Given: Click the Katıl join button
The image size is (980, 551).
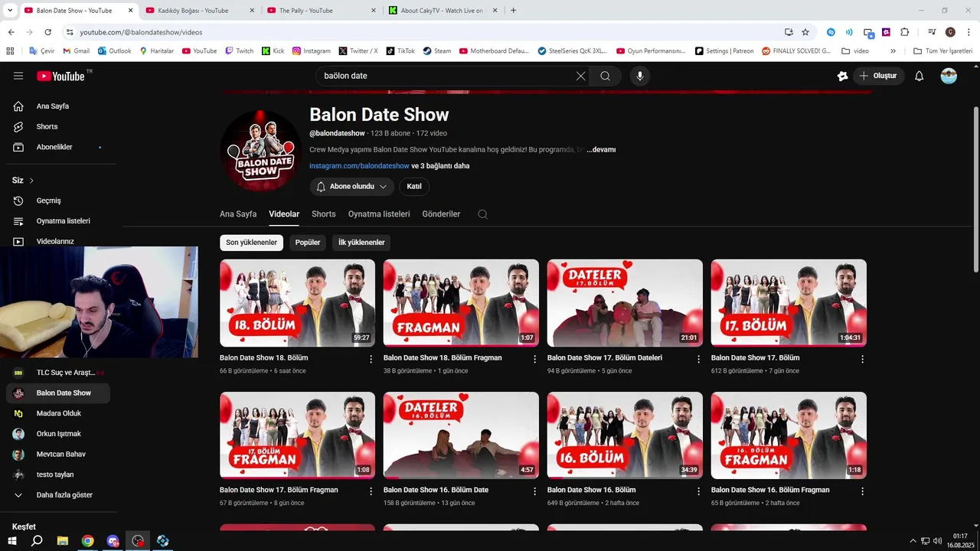Looking at the screenshot, I should tap(414, 187).
